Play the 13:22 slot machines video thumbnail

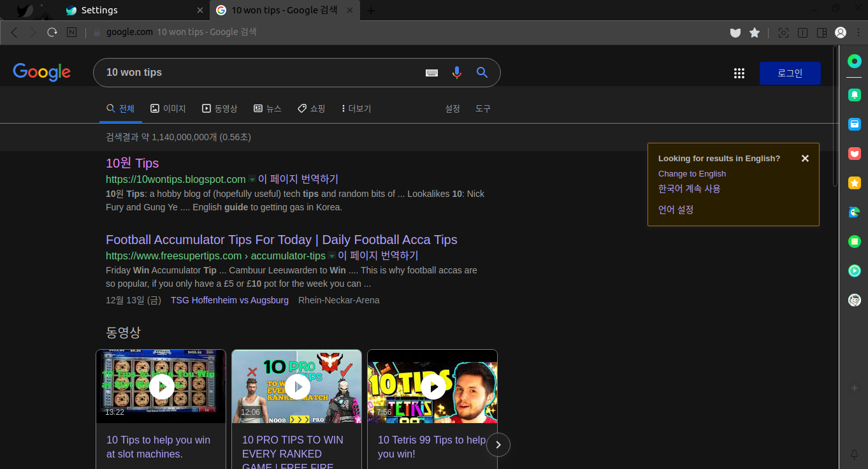click(161, 386)
